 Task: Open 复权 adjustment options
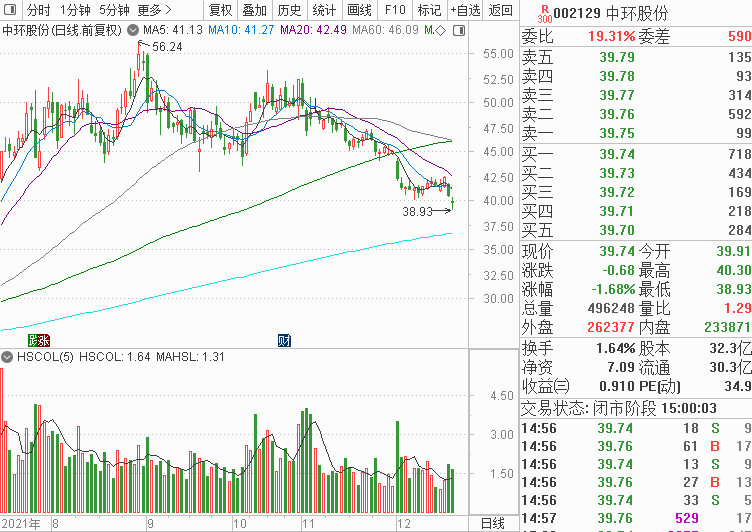tap(221, 10)
